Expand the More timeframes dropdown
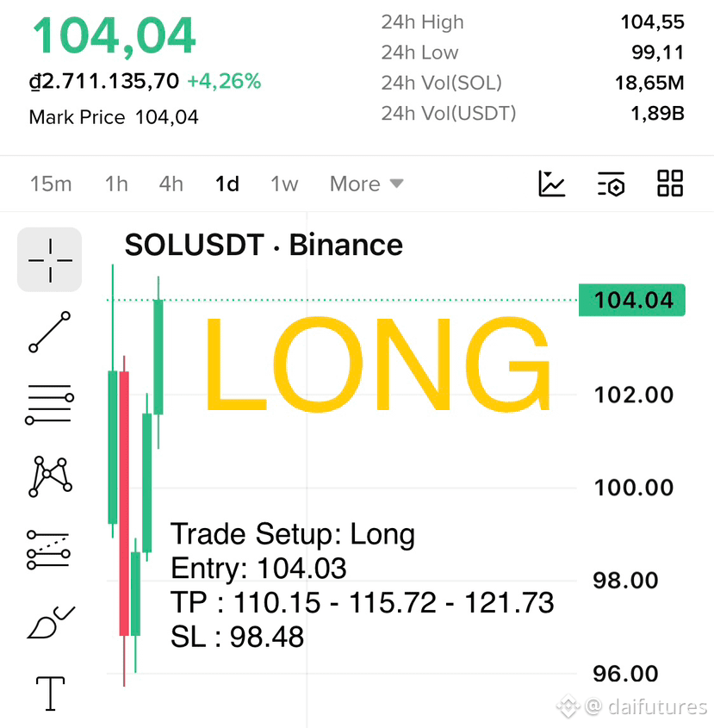Image resolution: width=714 pixels, height=728 pixels. click(x=367, y=184)
